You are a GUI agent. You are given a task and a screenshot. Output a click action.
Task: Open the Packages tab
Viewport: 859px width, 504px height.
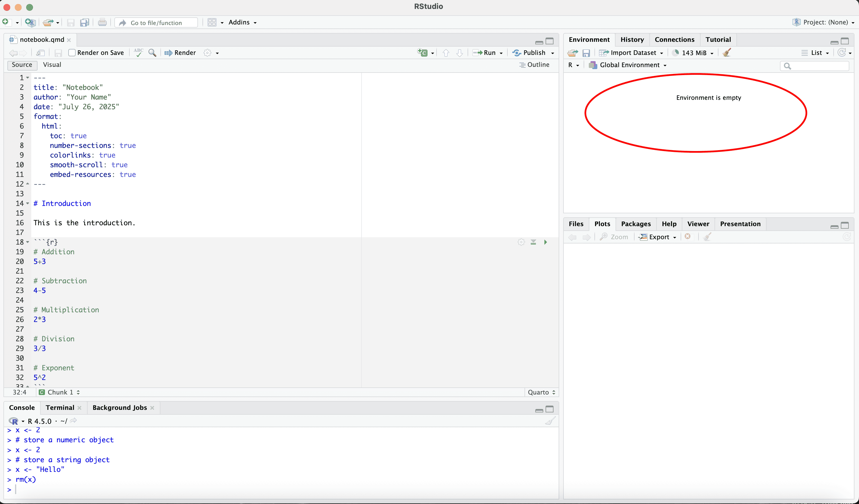(x=635, y=224)
